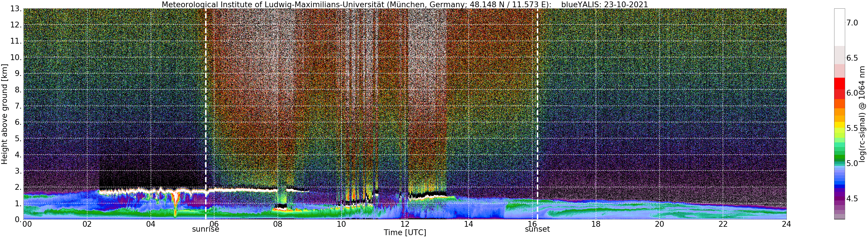The width and height of the screenshot is (868, 238).
Task: Click the time axis tick label 04
Action: (x=151, y=224)
